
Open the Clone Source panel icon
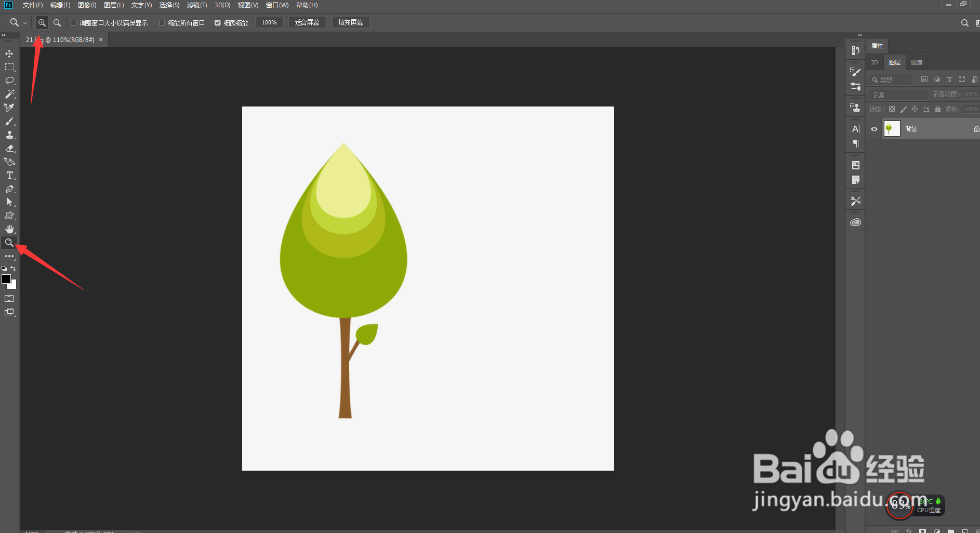pos(856,108)
